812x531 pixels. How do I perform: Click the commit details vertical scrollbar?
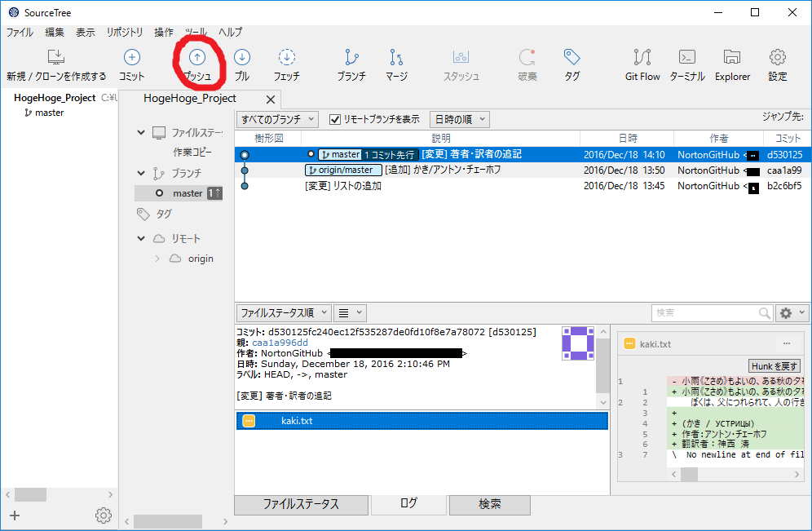click(x=602, y=367)
